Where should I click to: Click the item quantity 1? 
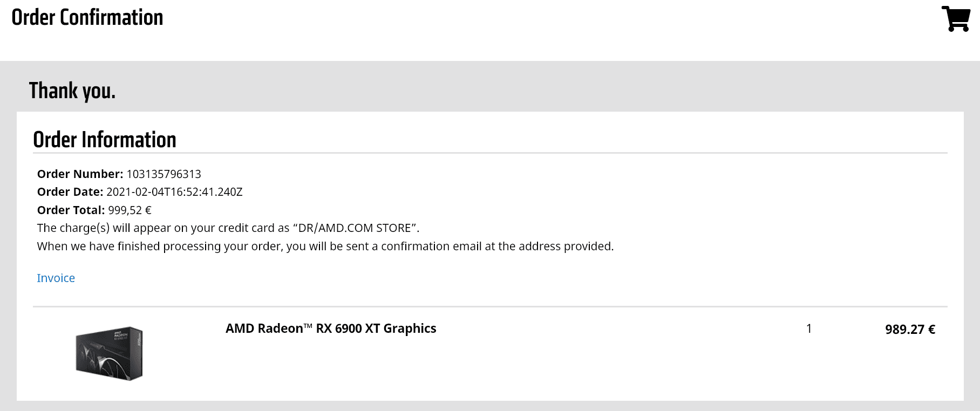(x=809, y=328)
